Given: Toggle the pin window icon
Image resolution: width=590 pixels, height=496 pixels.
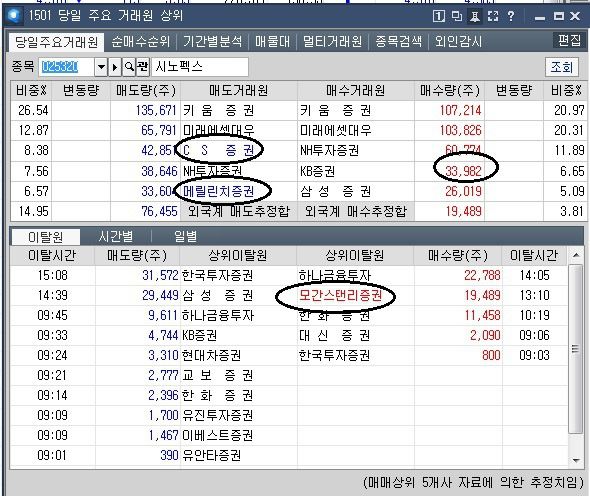Looking at the screenshot, I should pyautogui.click(x=474, y=16).
